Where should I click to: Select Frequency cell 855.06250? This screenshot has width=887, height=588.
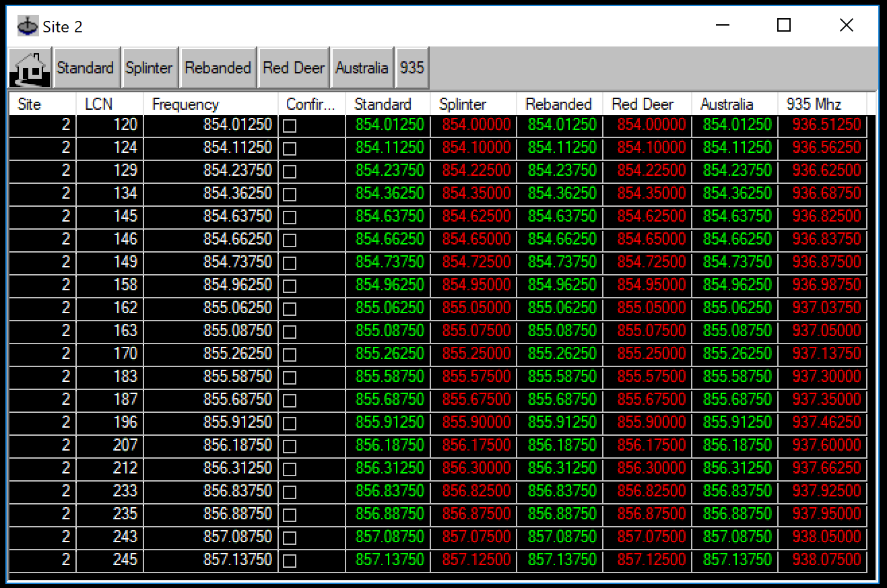coord(211,308)
